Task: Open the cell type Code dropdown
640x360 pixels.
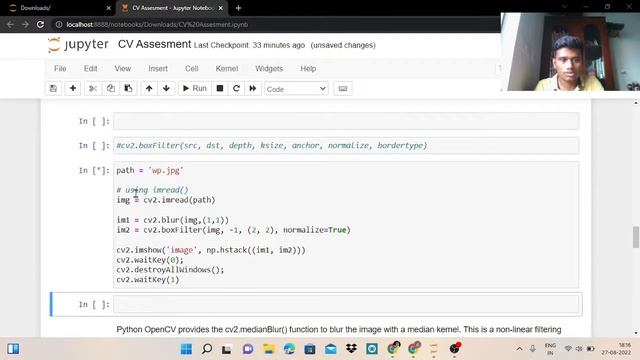Action: pyautogui.click(x=296, y=89)
